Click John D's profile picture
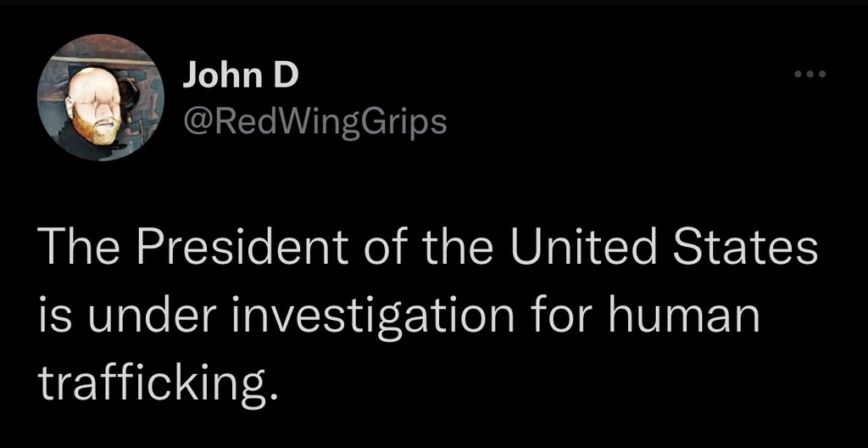This screenshot has height=448, width=868. [100, 98]
